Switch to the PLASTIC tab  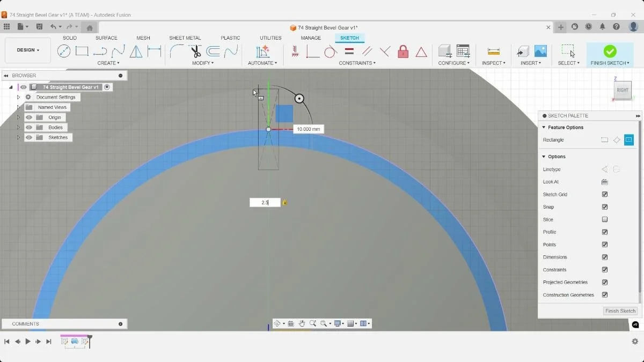(x=230, y=38)
